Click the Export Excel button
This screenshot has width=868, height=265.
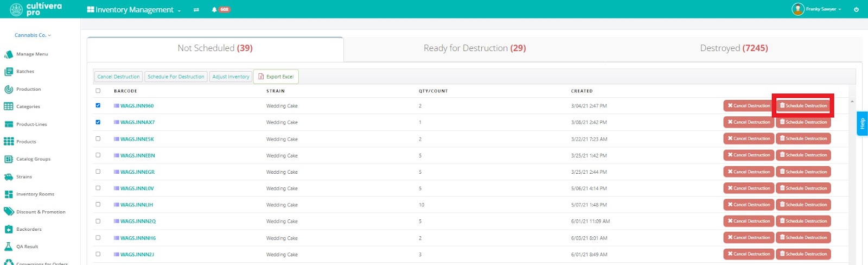coord(276,77)
